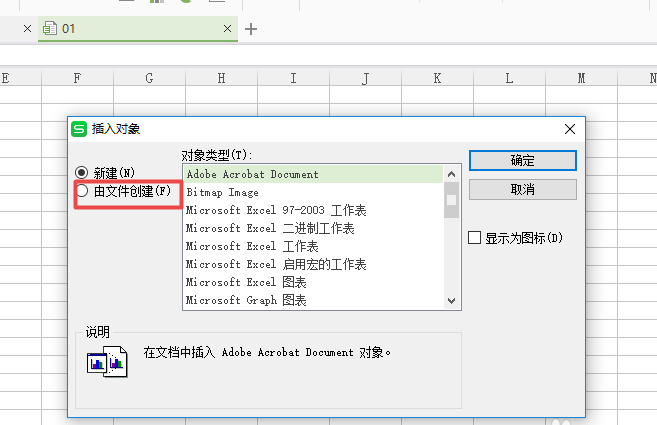This screenshot has width=657, height=425.
Task: Switch to the 01 spreadsheet tab
Action: [138, 29]
